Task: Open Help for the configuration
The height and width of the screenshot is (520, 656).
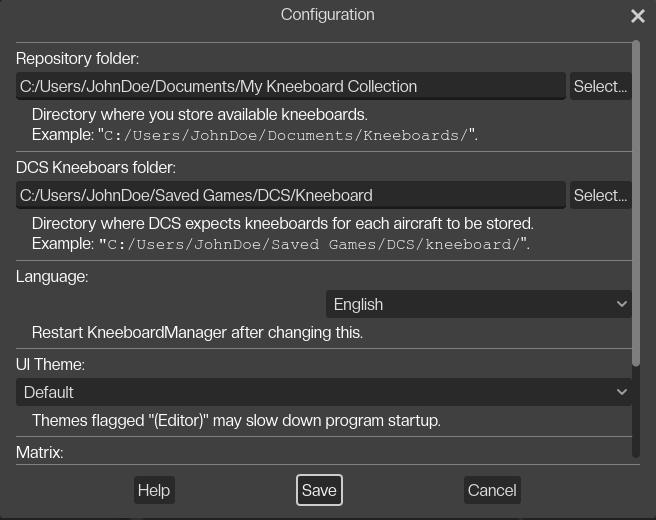Action: 153,490
